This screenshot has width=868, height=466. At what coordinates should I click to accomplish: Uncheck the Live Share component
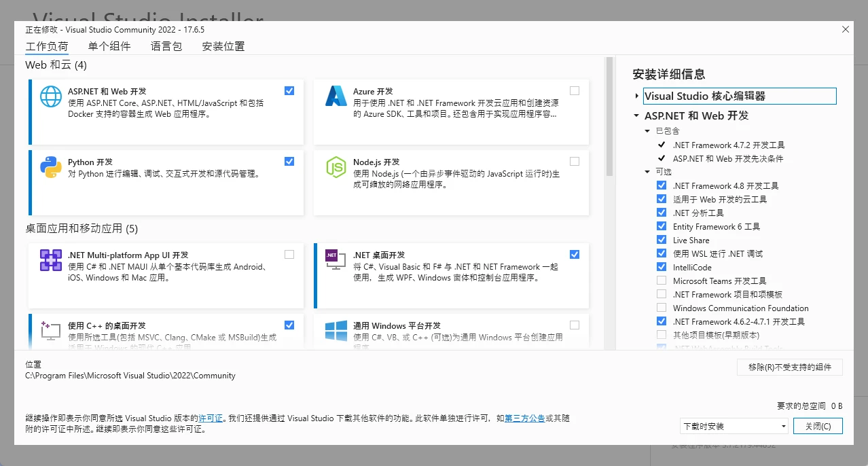662,240
